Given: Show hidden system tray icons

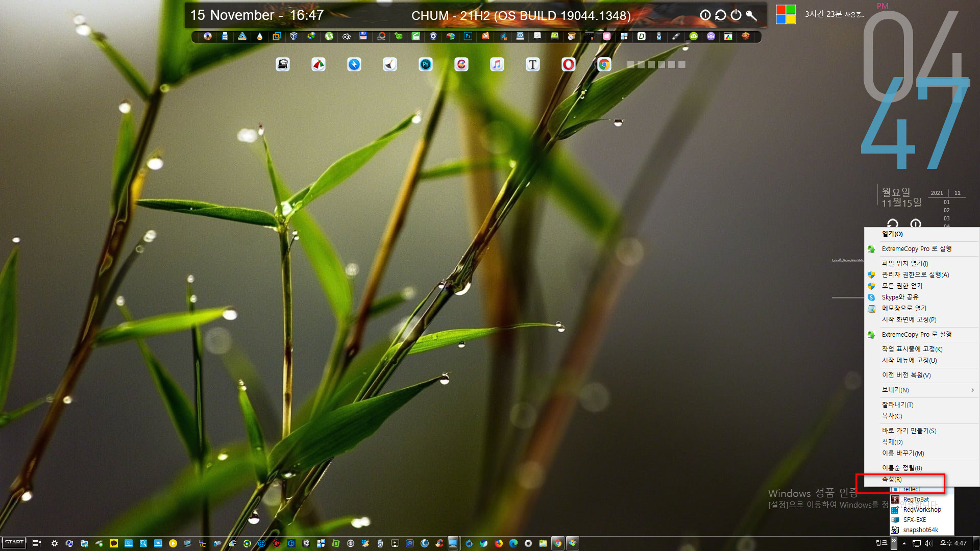Looking at the screenshot, I should tap(904, 543).
